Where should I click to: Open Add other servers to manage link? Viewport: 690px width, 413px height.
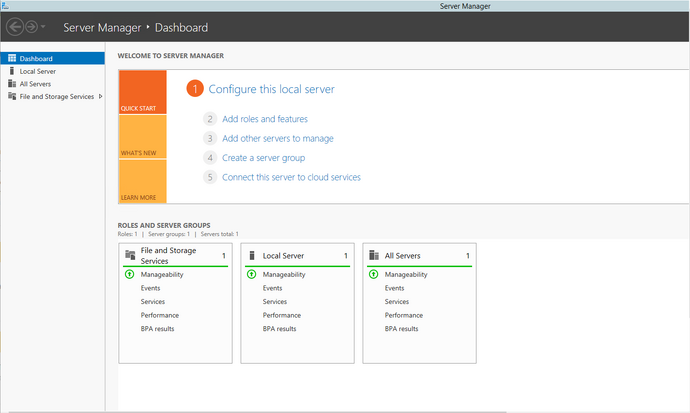(278, 139)
